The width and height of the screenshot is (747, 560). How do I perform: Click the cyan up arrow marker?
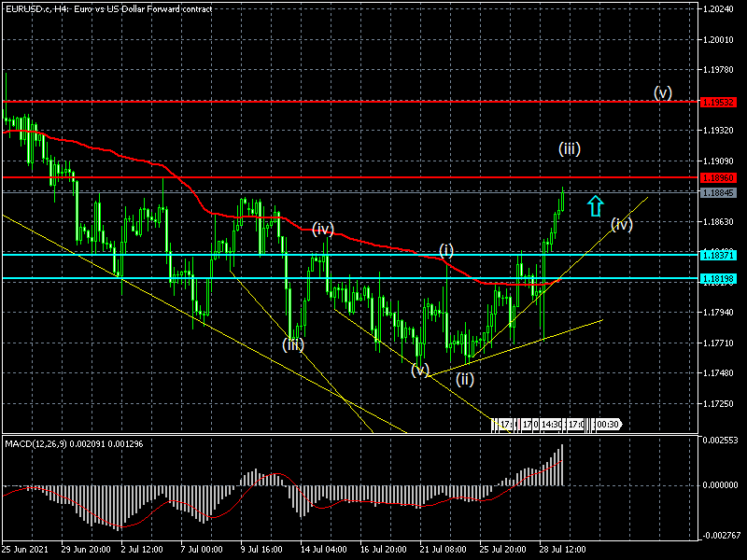pyautogui.click(x=595, y=205)
